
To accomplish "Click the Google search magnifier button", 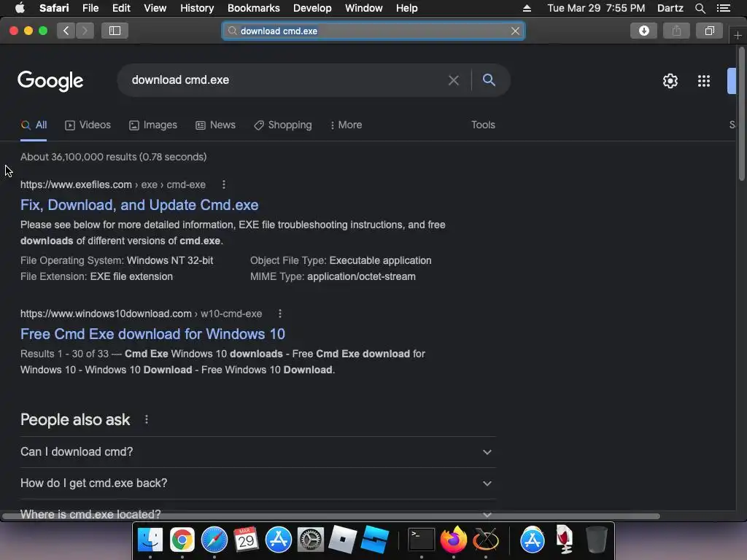I will pos(489,80).
